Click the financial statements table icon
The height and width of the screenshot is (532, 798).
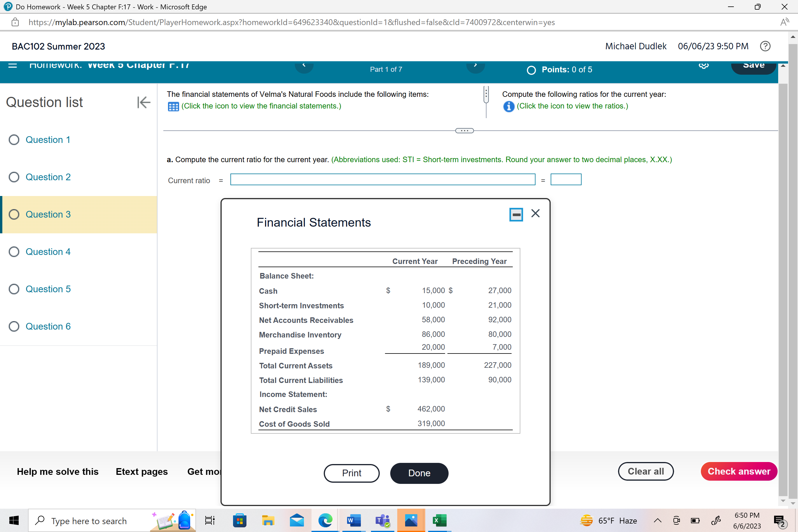(173, 106)
